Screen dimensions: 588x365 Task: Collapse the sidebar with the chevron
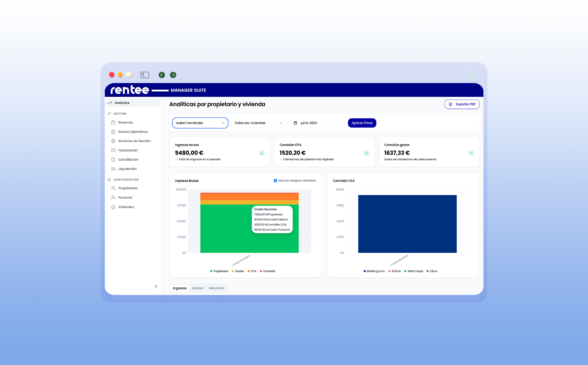coord(156,286)
